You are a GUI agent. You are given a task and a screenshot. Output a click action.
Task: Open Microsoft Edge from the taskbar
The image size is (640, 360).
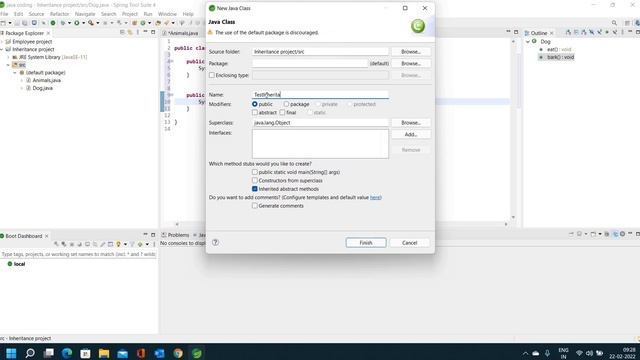pyautogui.click(x=67, y=353)
